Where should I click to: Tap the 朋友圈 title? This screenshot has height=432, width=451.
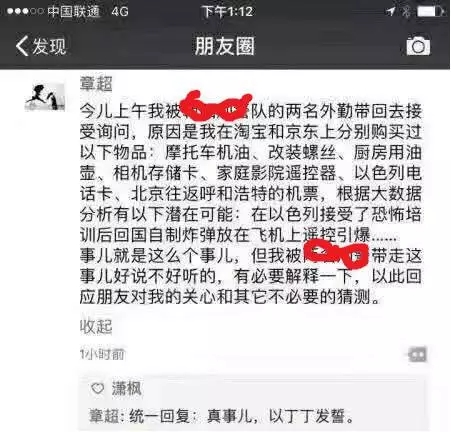click(x=224, y=46)
